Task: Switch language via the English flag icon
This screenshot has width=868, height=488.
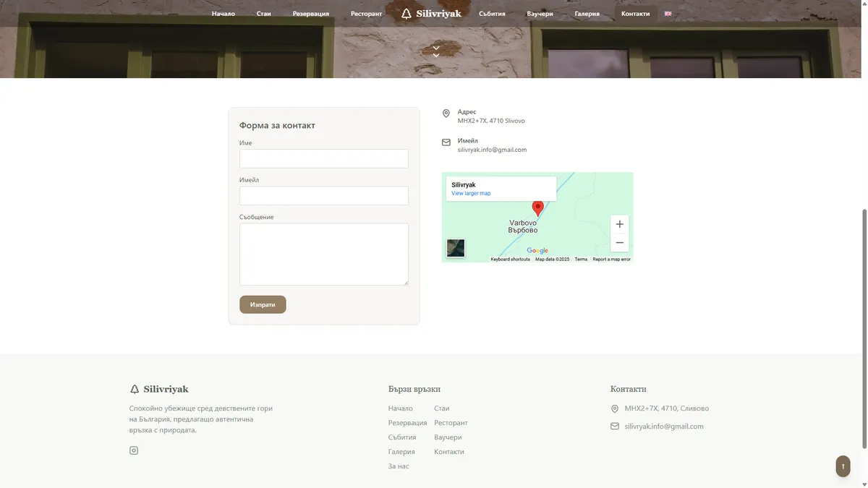Action: tap(668, 14)
